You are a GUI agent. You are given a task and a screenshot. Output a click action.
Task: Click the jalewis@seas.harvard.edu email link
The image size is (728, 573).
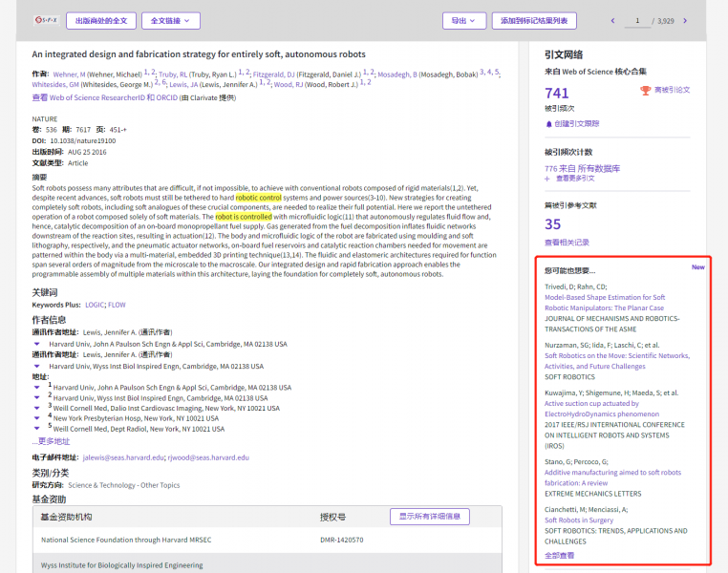pyautogui.click(x=122, y=458)
